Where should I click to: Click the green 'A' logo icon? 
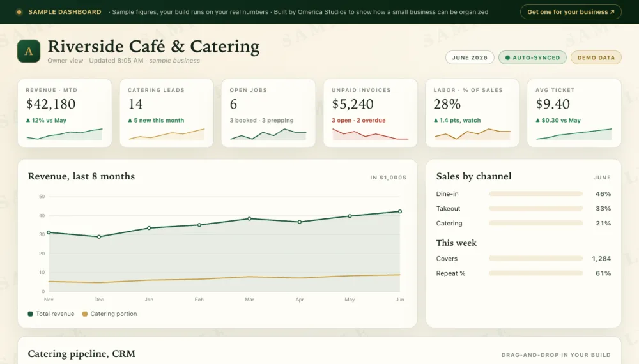[29, 51]
